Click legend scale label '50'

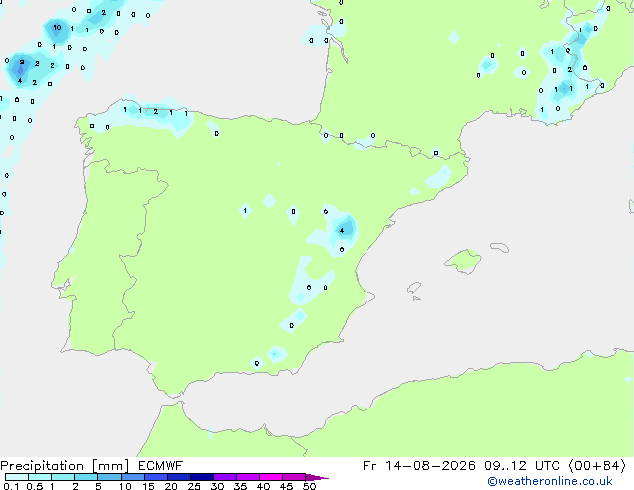pos(309,486)
